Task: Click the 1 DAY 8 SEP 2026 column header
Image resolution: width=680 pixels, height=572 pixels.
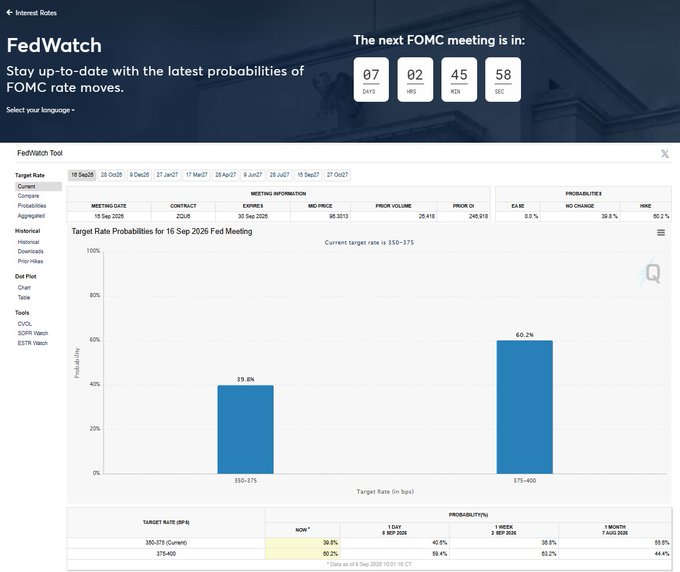Action: click(395, 530)
